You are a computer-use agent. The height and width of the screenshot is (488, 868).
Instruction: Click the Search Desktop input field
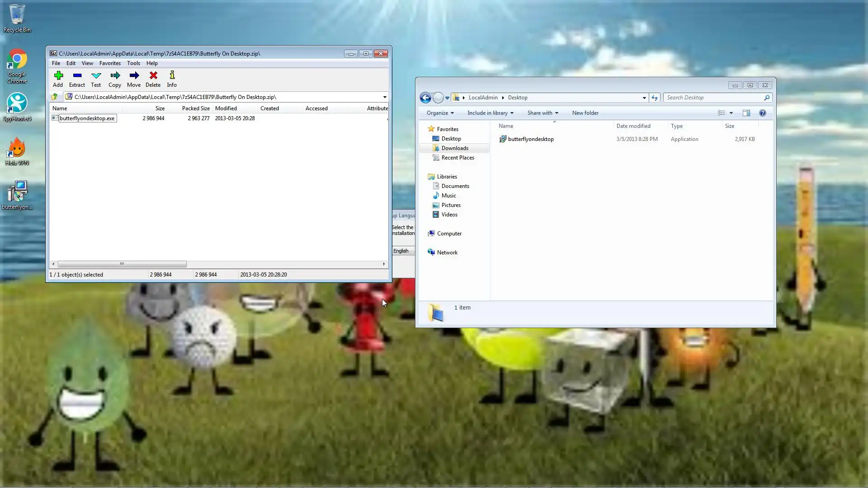point(713,98)
